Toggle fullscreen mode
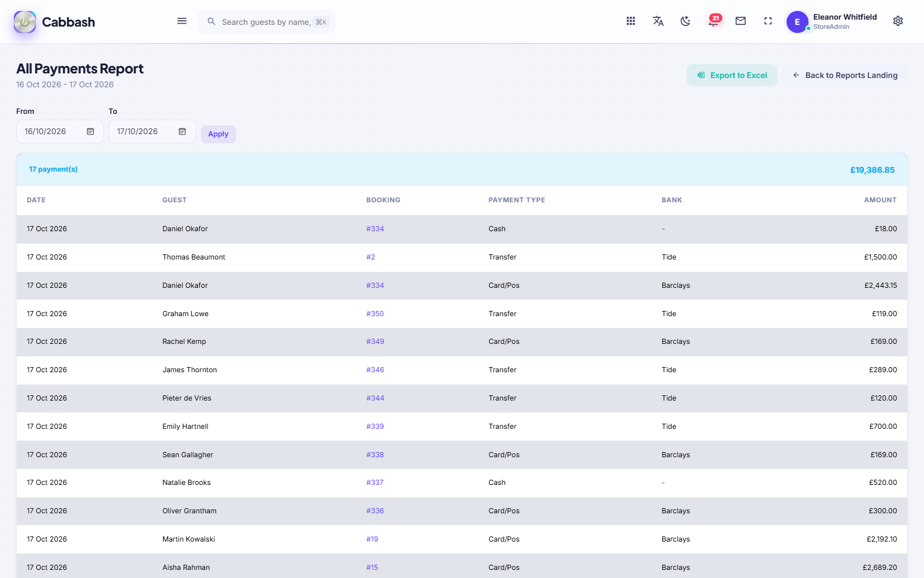This screenshot has width=924, height=578. click(x=768, y=21)
